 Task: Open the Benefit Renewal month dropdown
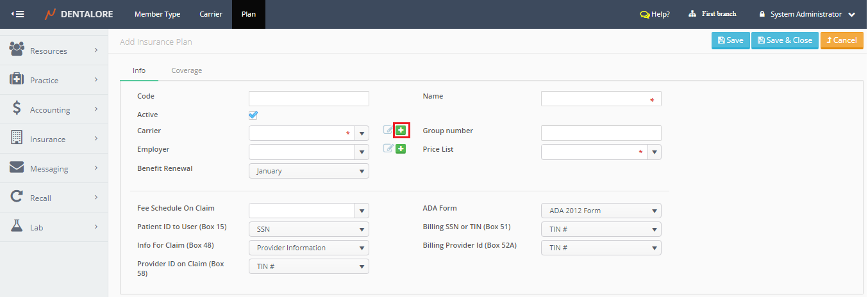click(308, 171)
